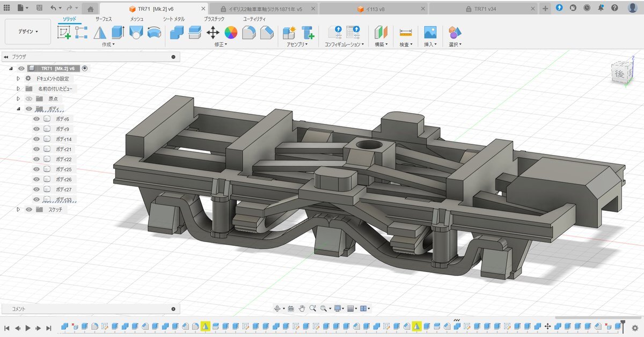644x337 pixels.
Task: Click the Select tool shapes icon
Action: coord(455,32)
